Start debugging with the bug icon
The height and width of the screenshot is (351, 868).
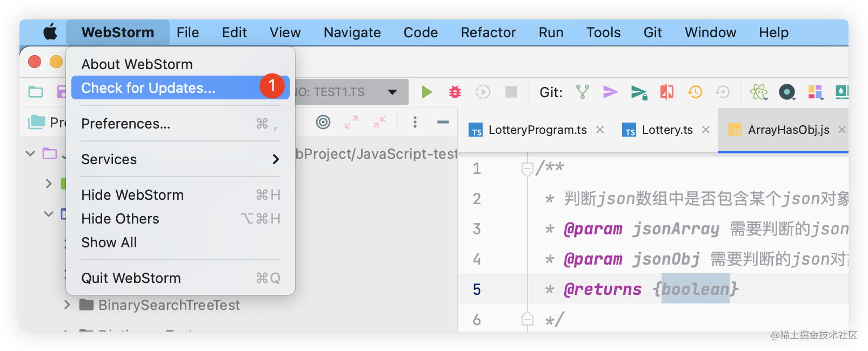coord(455,92)
